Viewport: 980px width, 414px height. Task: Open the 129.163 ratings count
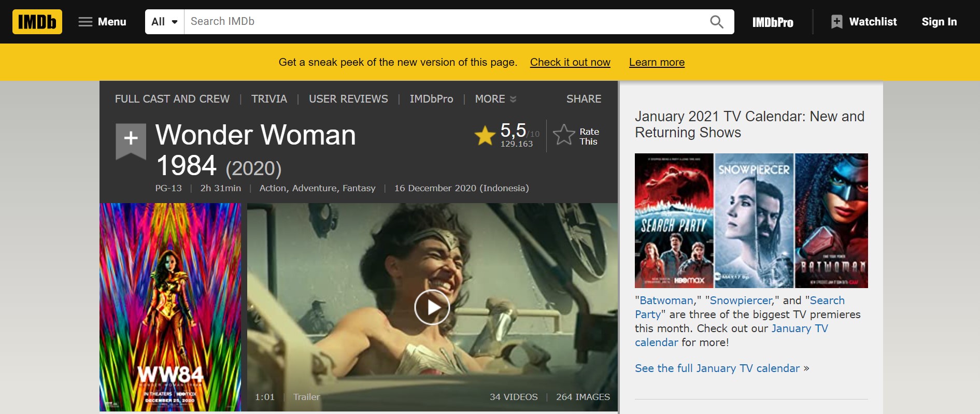click(516, 144)
